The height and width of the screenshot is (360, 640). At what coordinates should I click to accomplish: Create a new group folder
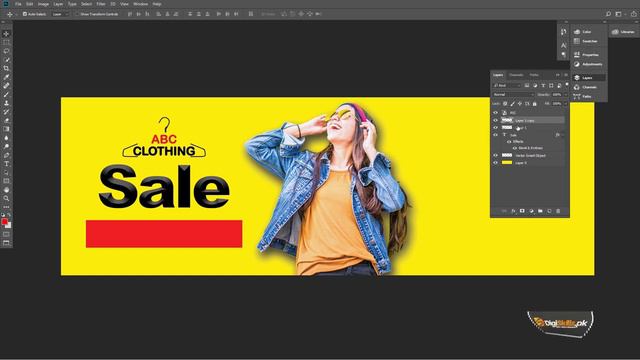coord(540,211)
